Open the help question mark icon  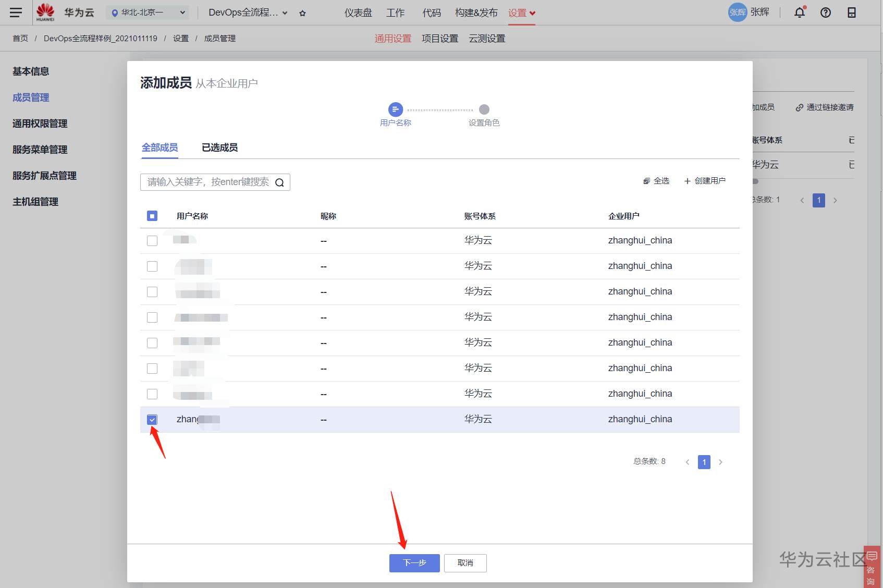click(x=826, y=13)
